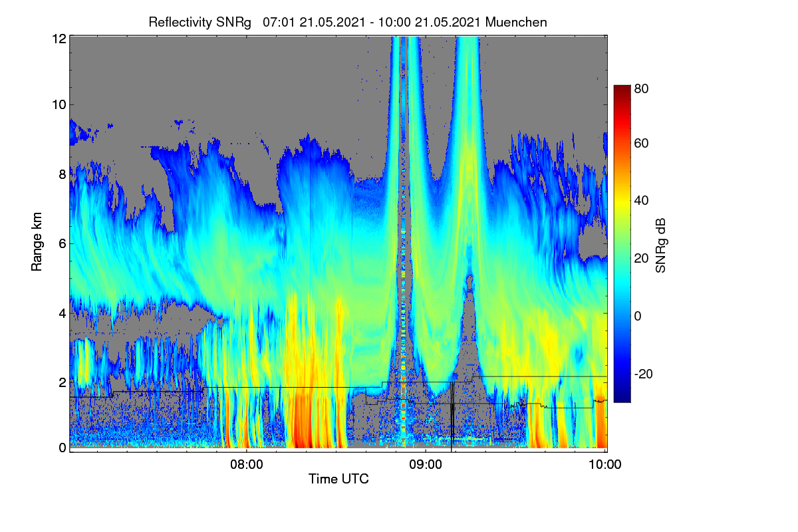Click the 12 km range tick label
The image size is (798, 532).
59,39
